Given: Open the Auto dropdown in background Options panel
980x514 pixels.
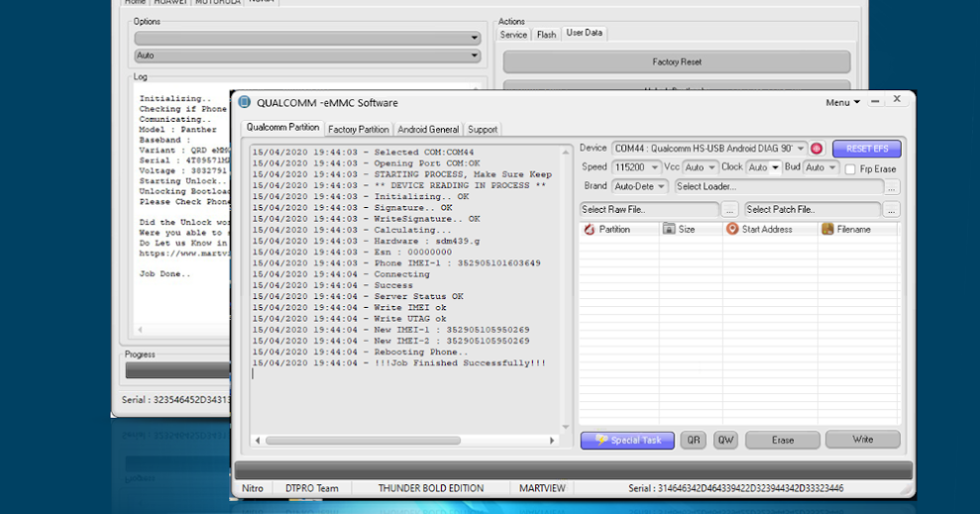Looking at the screenshot, I should 307,55.
